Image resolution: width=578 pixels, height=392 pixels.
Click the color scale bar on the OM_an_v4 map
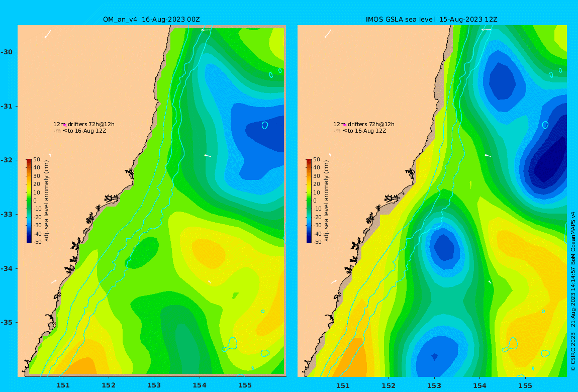(x=29, y=201)
